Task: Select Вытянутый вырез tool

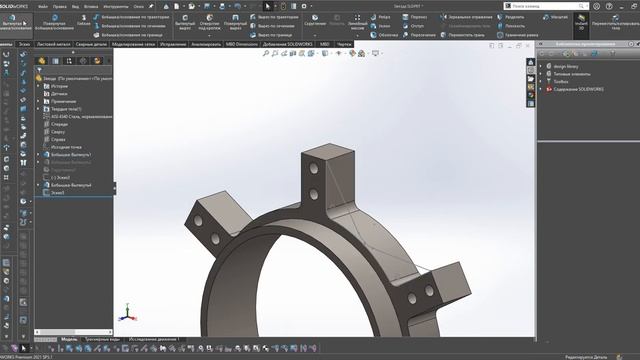Action: coord(185,23)
